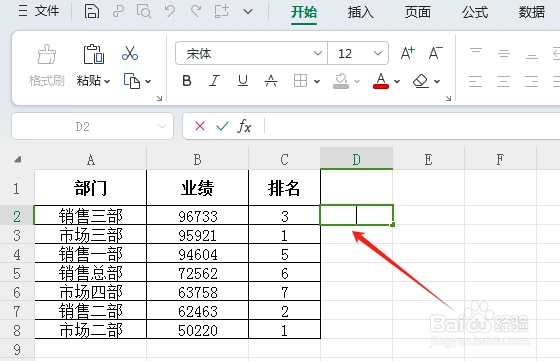Screen dimensions: 560x361
Task: Open the clipboard dialog launcher
Action: pos(159,98)
